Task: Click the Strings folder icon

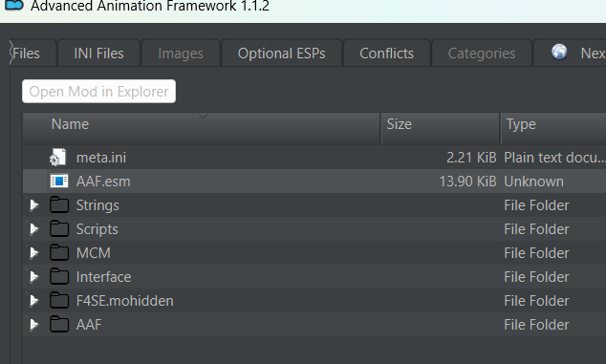Action: [x=59, y=204]
